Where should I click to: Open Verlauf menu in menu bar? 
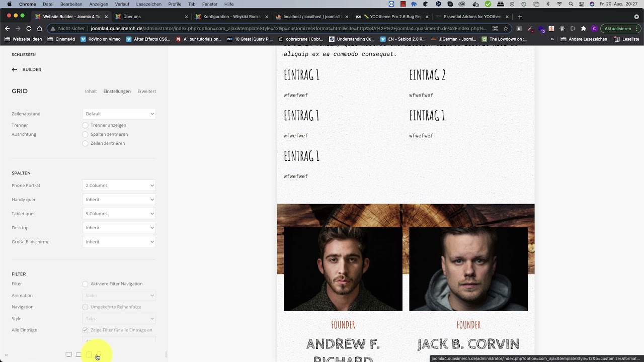pyautogui.click(x=122, y=4)
